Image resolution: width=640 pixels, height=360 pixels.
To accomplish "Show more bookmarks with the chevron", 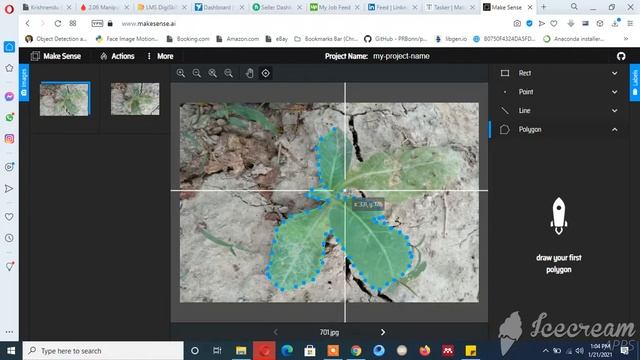I will 626,39.
